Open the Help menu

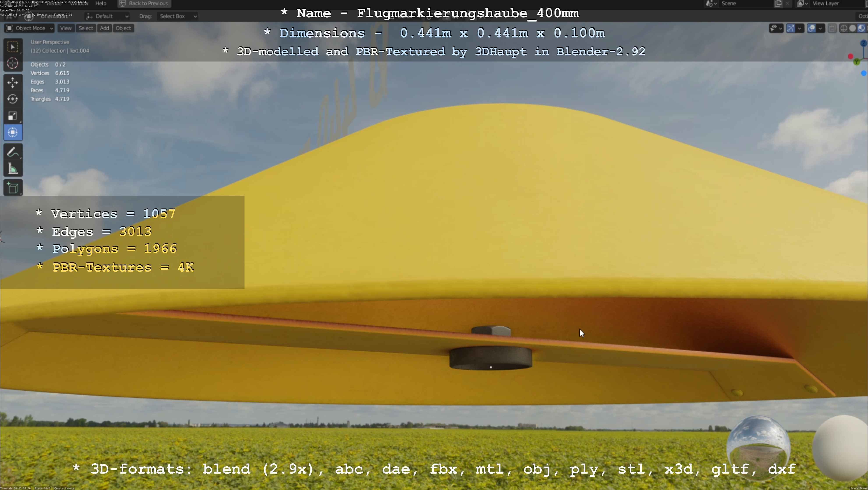101,3
